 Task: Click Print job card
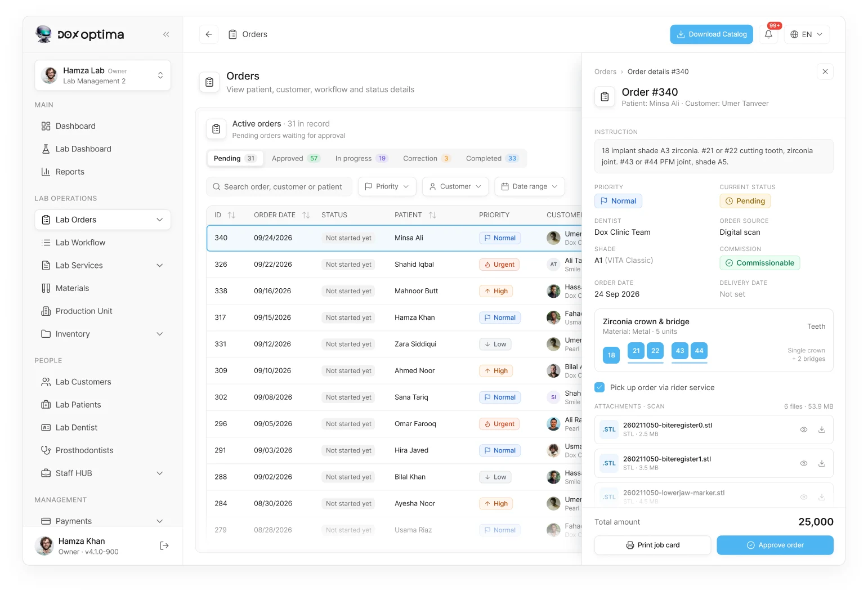pos(653,545)
